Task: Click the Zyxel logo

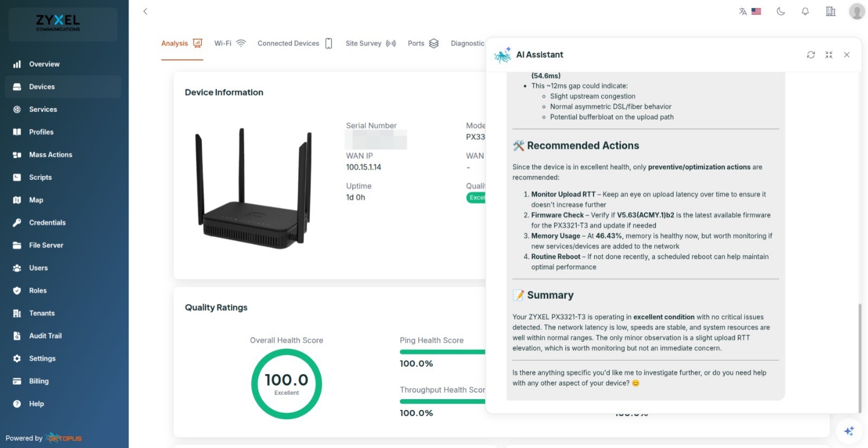Action: [58, 23]
